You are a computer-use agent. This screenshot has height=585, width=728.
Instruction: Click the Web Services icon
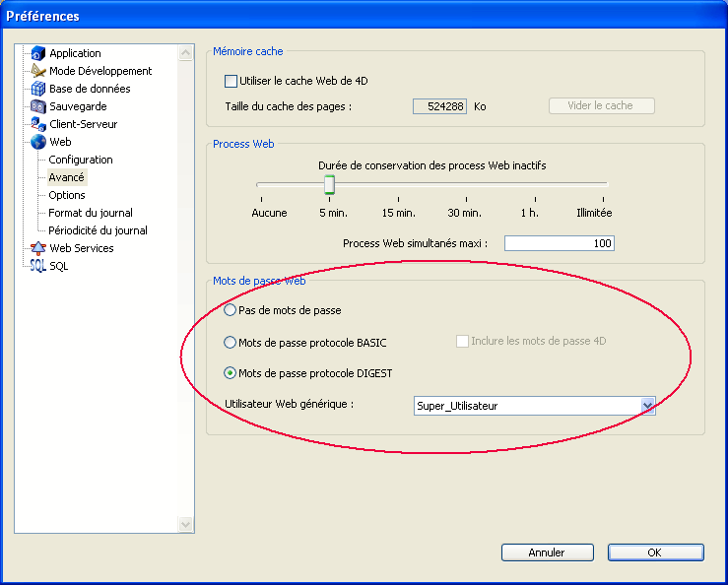(38, 248)
